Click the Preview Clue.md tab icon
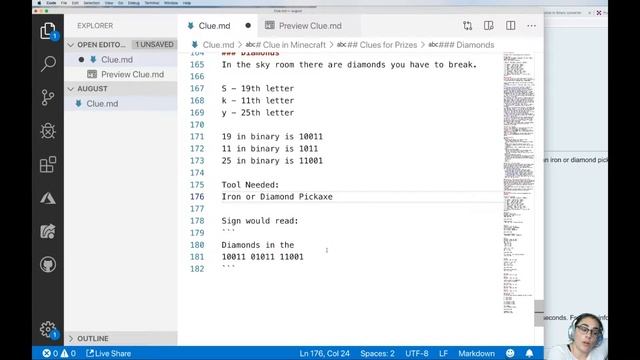The image size is (640, 360). click(269, 26)
